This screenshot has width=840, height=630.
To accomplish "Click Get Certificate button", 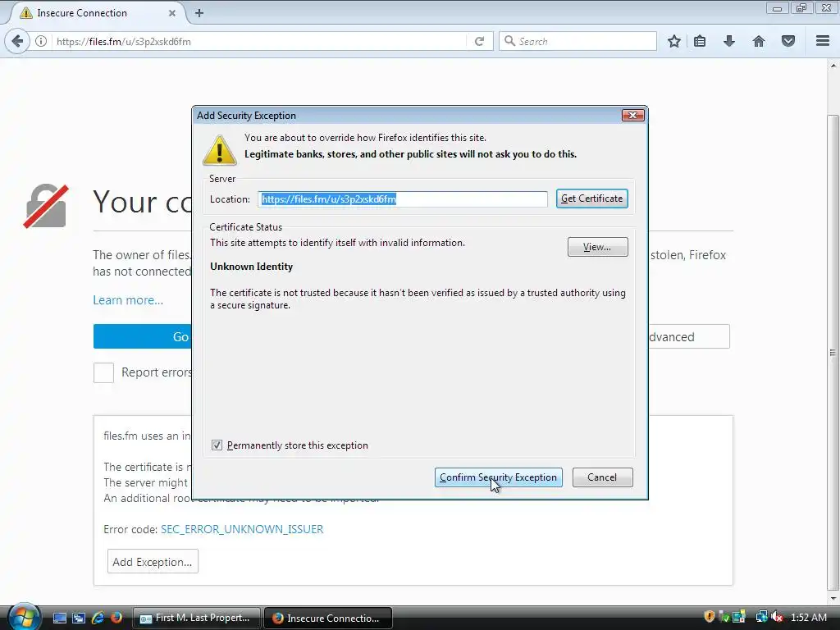I will click(x=592, y=199).
